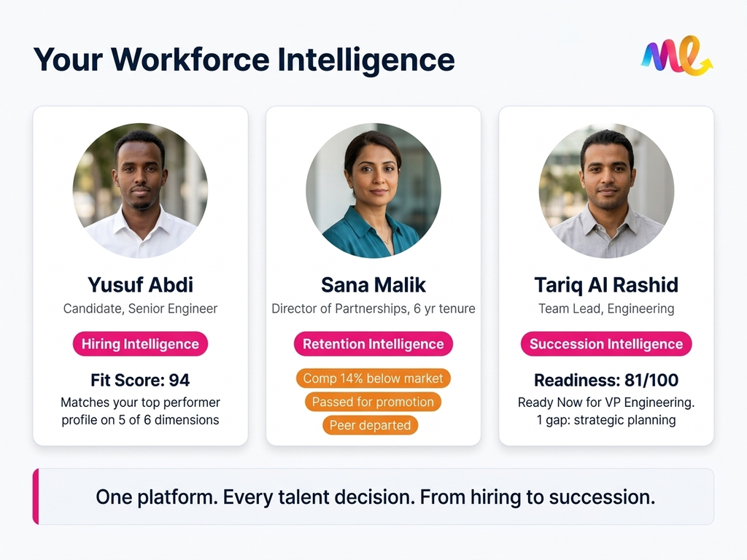Open Yusuf Abdi's profile photo
747x560 pixels.
click(x=140, y=191)
